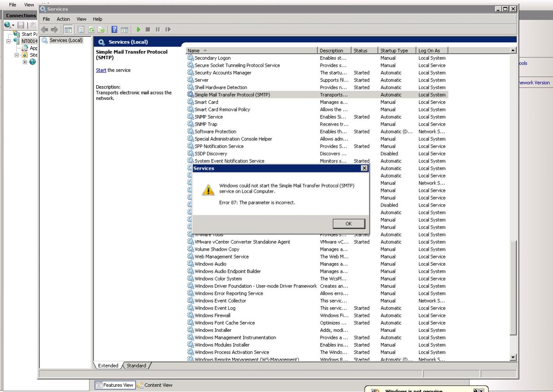Open the Services File menu
The width and height of the screenshot is (553, 392).
(46, 19)
